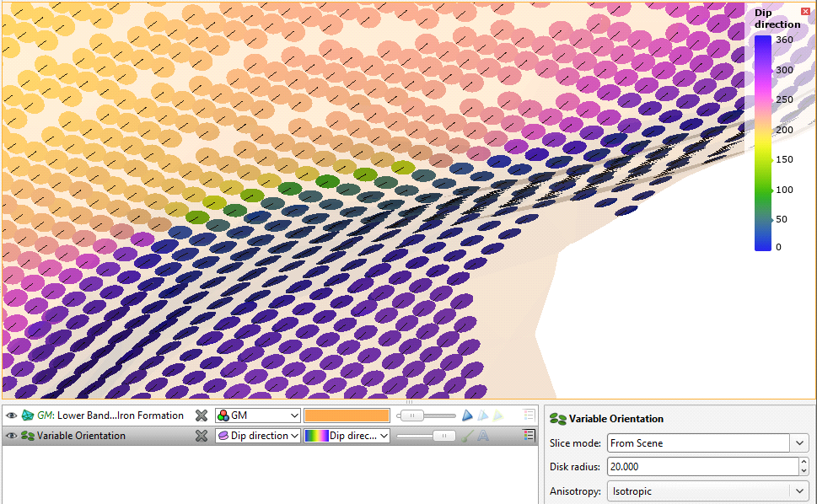Click the Disk radius label
Image resolution: width=817 pixels, height=504 pixels.
click(575, 467)
